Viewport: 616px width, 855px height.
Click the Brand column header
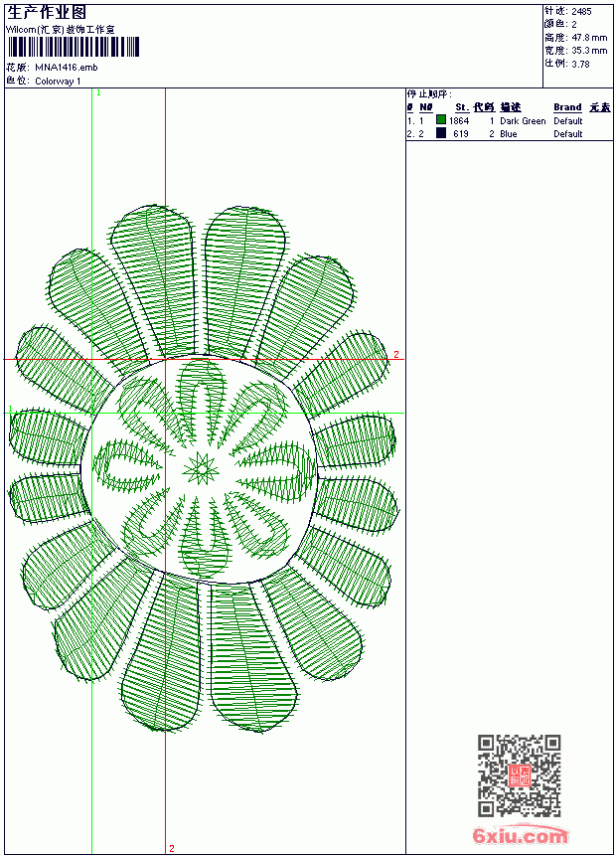click(567, 107)
